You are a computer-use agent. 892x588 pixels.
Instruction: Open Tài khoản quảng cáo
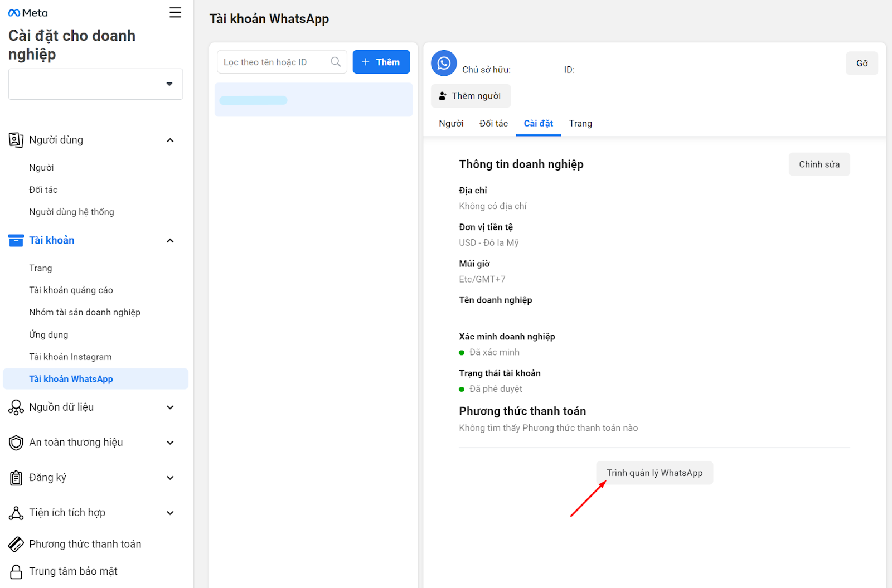71,290
